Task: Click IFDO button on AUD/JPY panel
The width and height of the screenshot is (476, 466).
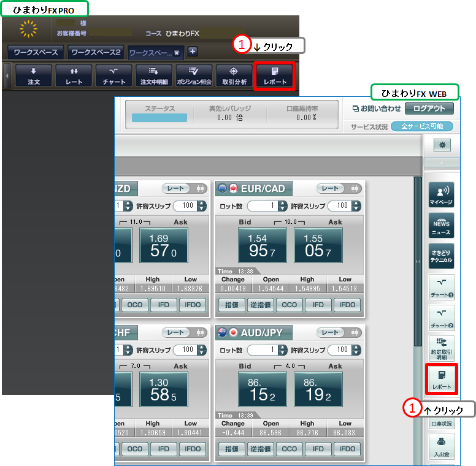Action: click(x=347, y=449)
